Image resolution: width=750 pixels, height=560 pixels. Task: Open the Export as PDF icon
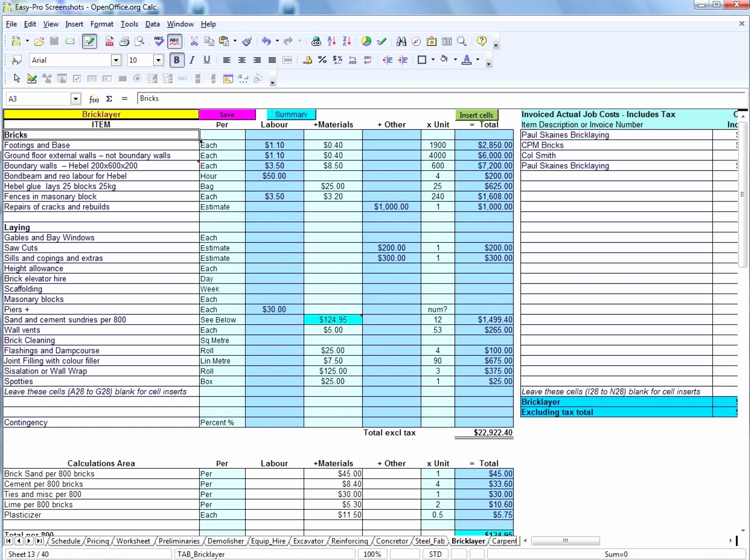[109, 41]
